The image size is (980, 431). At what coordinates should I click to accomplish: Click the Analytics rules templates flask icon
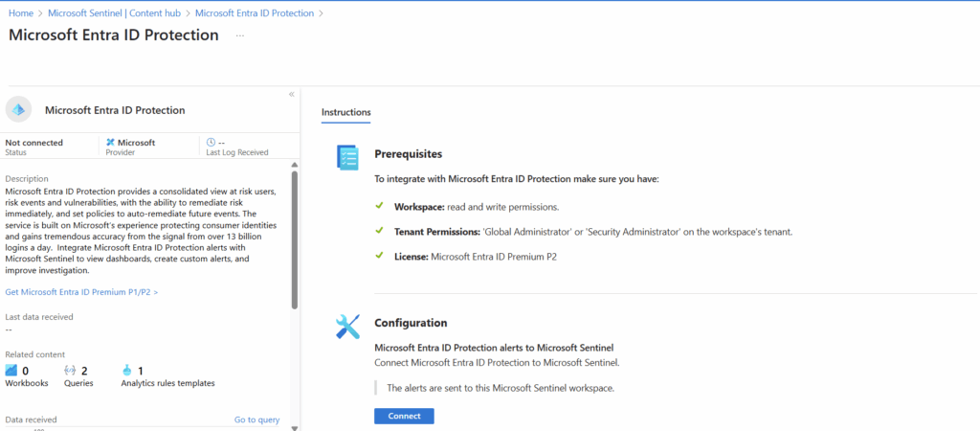click(x=127, y=371)
